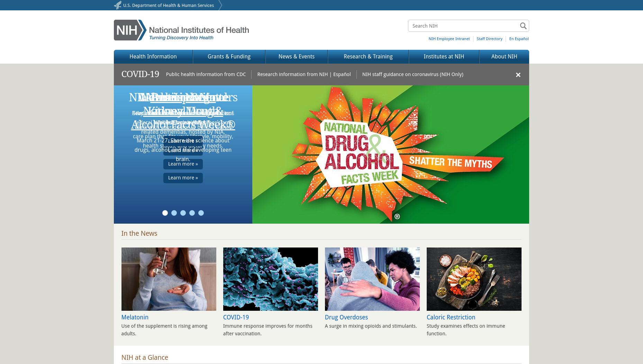Select the fourth carousel slide dot
Image resolution: width=643 pixels, height=364 pixels.
(x=192, y=213)
